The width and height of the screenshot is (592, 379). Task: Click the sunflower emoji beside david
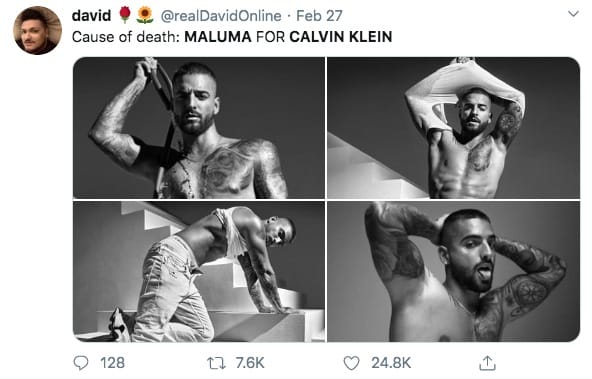(x=145, y=15)
